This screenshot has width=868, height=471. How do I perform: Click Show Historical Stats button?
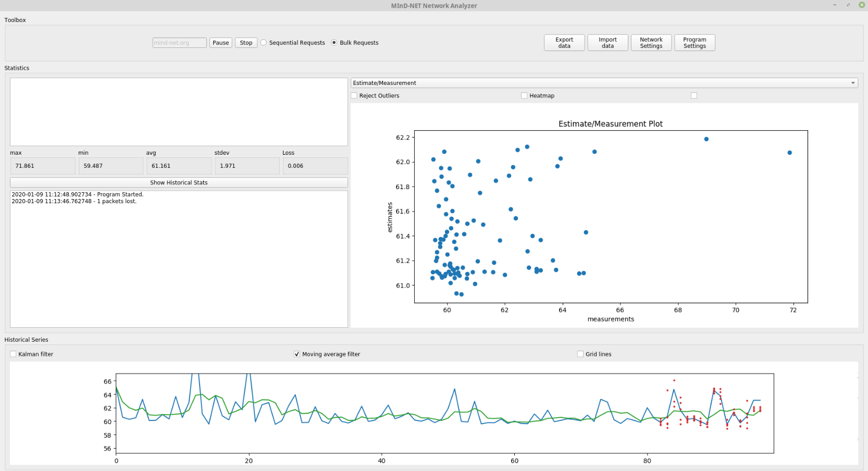(x=179, y=182)
